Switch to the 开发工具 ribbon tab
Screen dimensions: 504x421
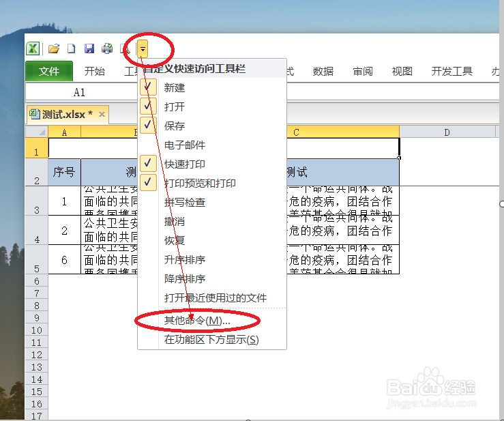[451, 71]
